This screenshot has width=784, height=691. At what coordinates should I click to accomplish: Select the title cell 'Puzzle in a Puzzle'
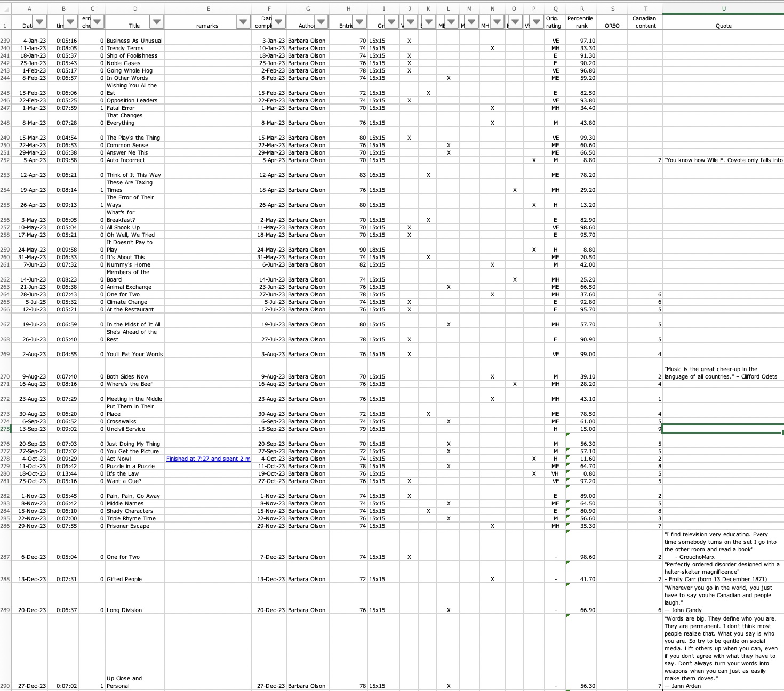coord(135,466)
